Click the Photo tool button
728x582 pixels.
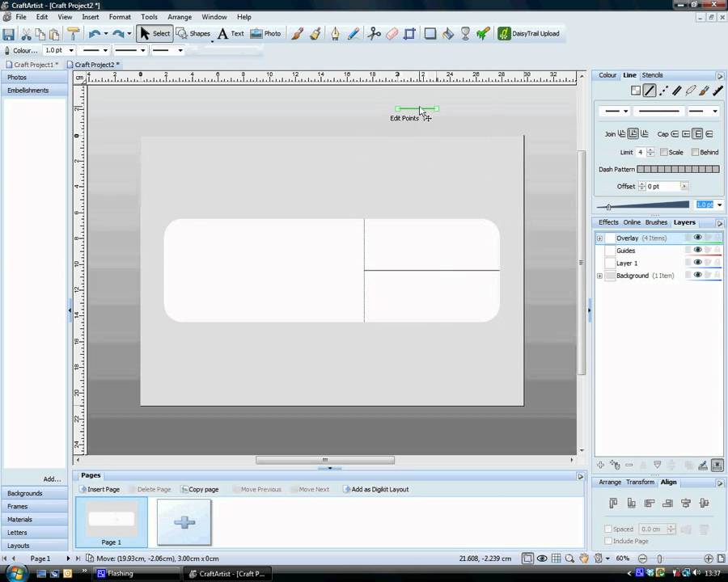pyautogui.click(x=265, y=33)
